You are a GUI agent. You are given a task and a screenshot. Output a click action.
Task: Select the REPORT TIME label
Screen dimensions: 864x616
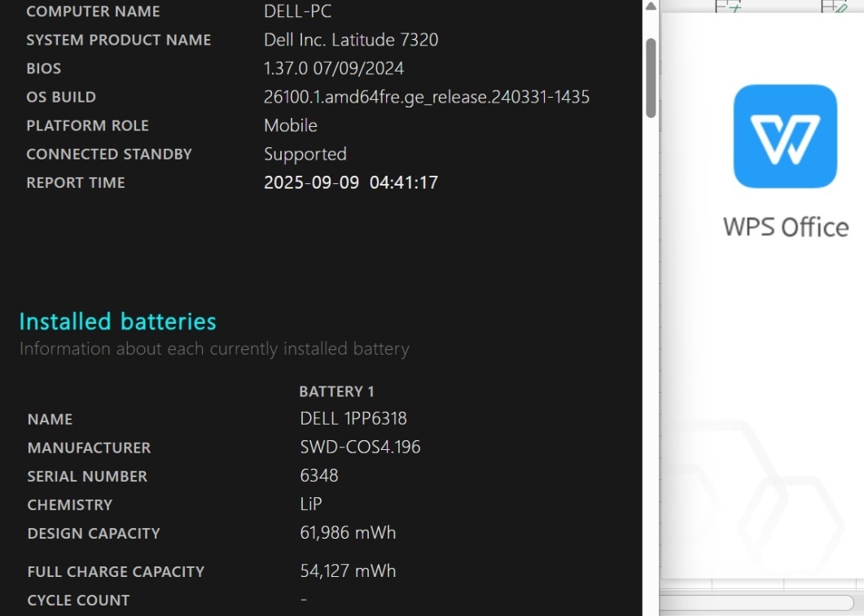click(x=76, y=183)
